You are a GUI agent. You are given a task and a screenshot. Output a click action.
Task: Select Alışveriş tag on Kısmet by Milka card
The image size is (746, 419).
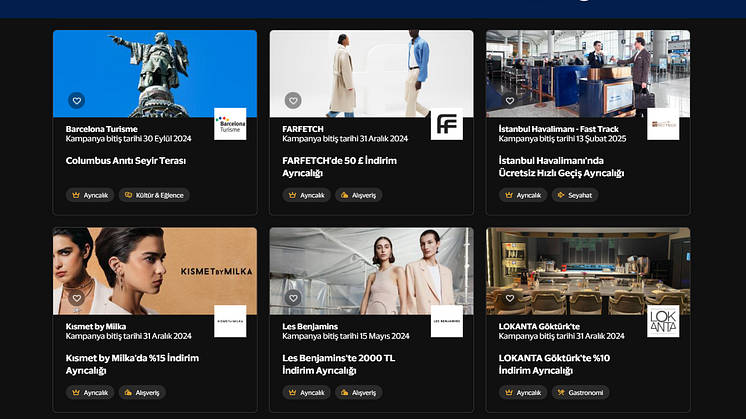142,392
